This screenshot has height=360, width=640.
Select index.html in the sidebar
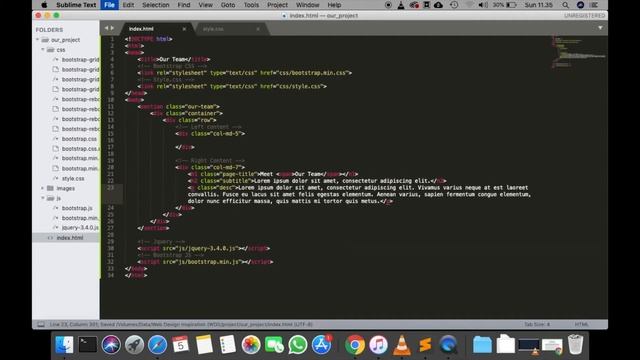[x=70, y=238]
